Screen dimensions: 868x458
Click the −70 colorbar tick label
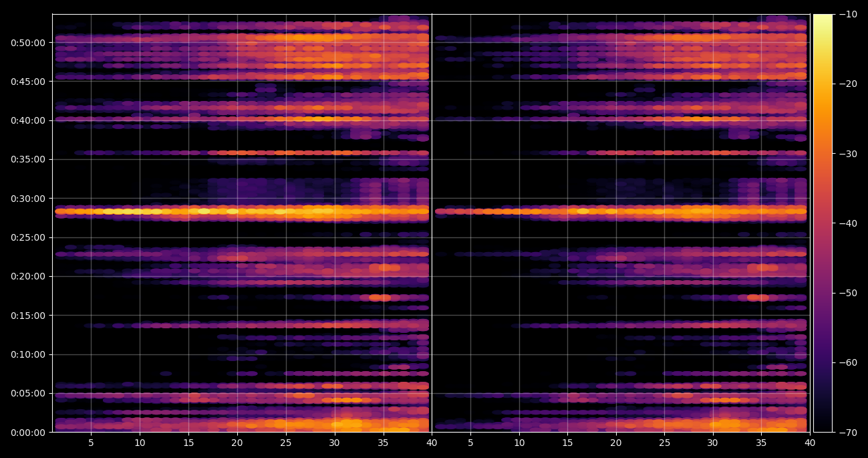pos(847,433)
